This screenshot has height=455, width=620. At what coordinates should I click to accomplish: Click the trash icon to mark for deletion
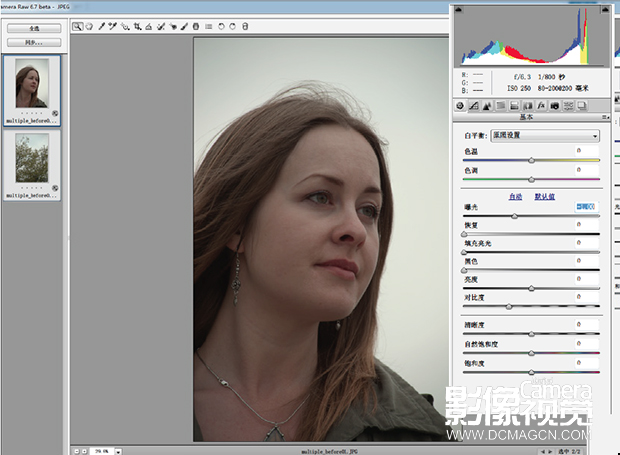(x=245, y=26)
